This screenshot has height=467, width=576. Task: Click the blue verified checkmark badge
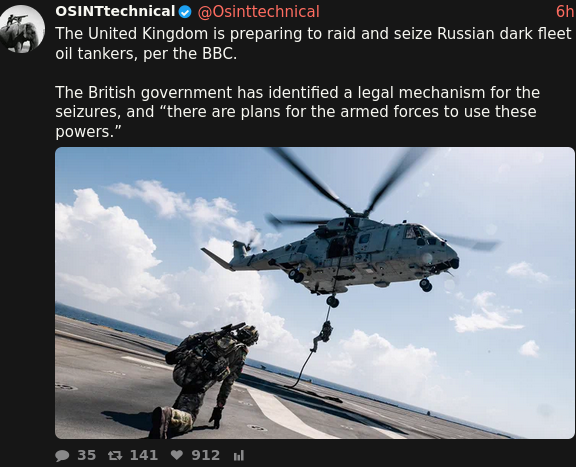pyautogui.click(x=185, y=12)
